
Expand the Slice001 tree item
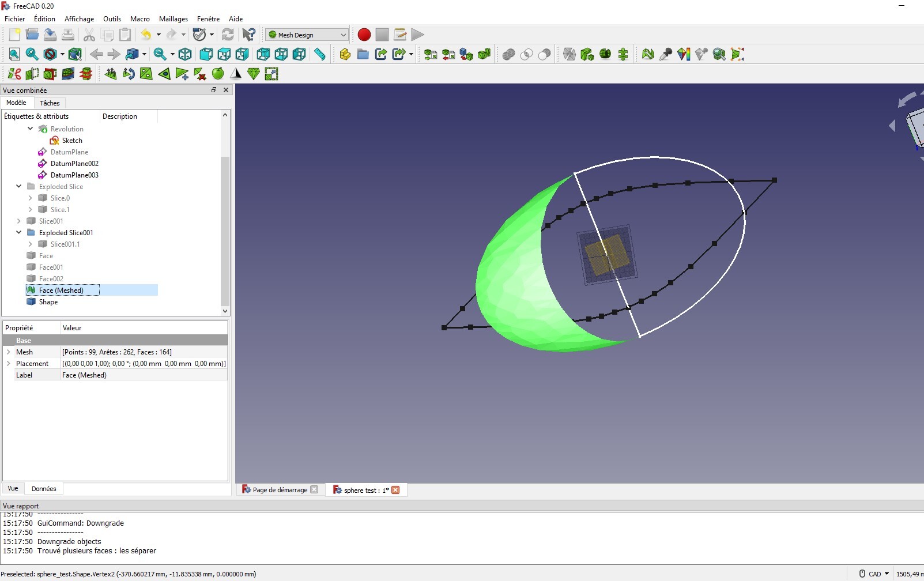tap(19, 221)
